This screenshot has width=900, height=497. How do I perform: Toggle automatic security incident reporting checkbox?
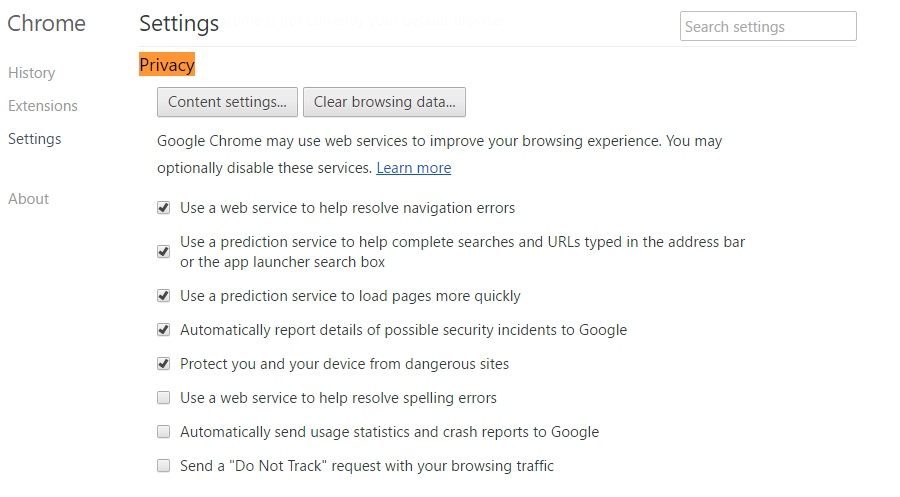(x=164, y=330)
